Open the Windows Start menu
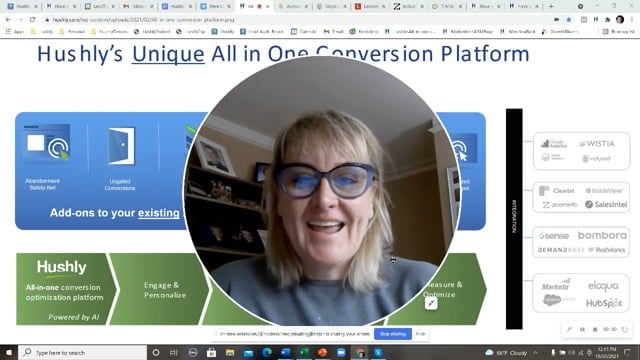This screenshot has height=360, width=640. 9,352
